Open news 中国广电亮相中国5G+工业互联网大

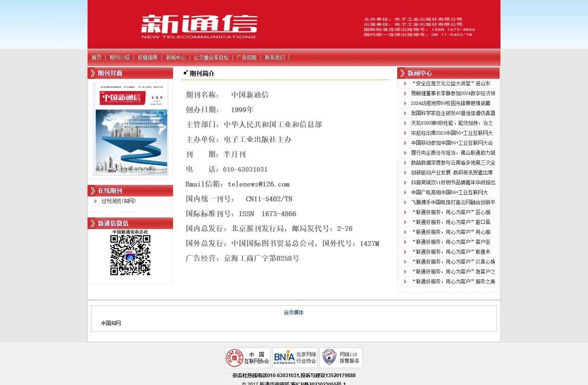[x=449, y=192]
